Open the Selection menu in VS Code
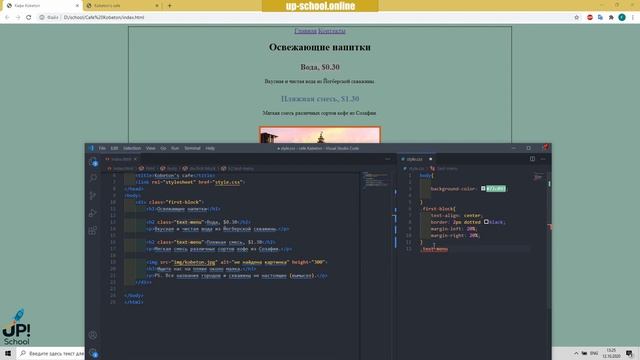 tap(132, 148)
